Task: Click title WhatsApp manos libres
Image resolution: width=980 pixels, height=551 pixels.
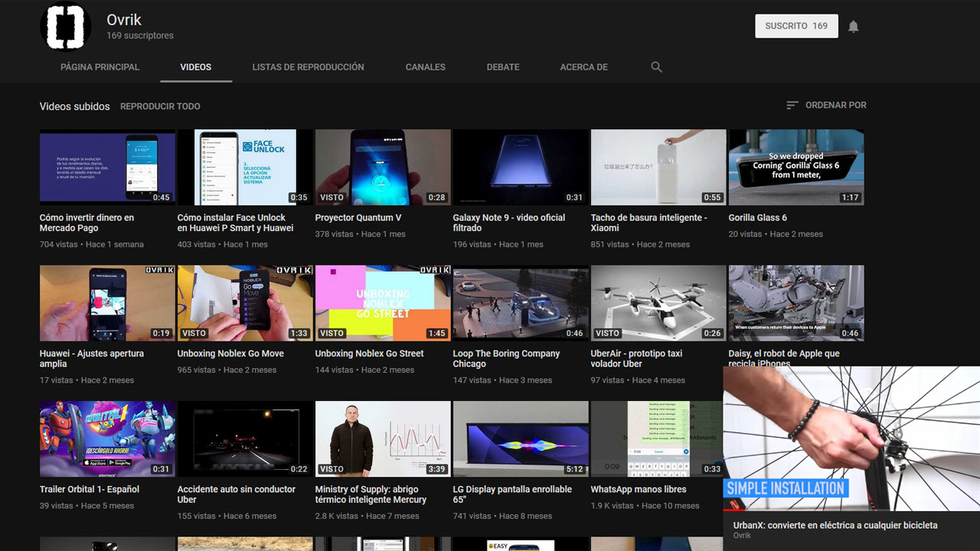Action: click(x=639, y=489)
